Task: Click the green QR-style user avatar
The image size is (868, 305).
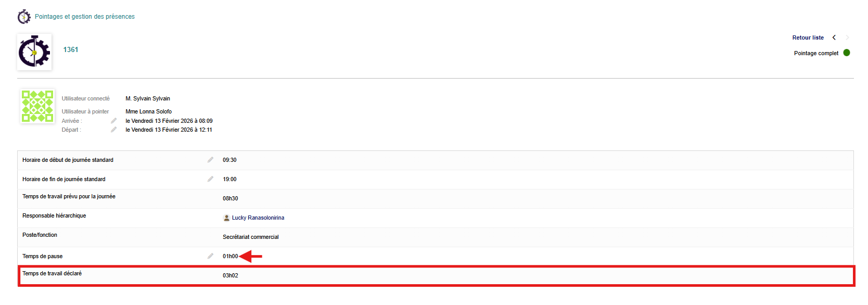Action: coord(37,106)
